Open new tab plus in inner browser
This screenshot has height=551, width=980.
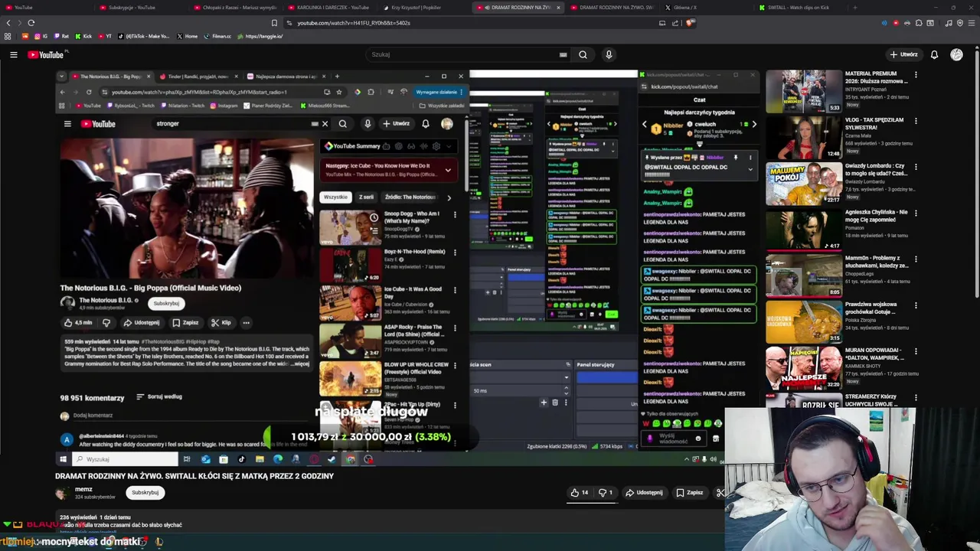(337, 77)
